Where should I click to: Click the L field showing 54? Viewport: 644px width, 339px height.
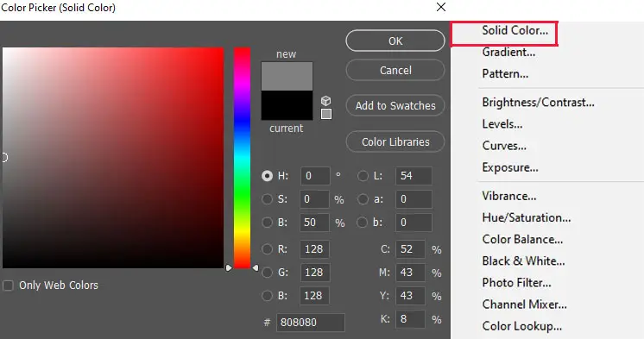[414, 176]
